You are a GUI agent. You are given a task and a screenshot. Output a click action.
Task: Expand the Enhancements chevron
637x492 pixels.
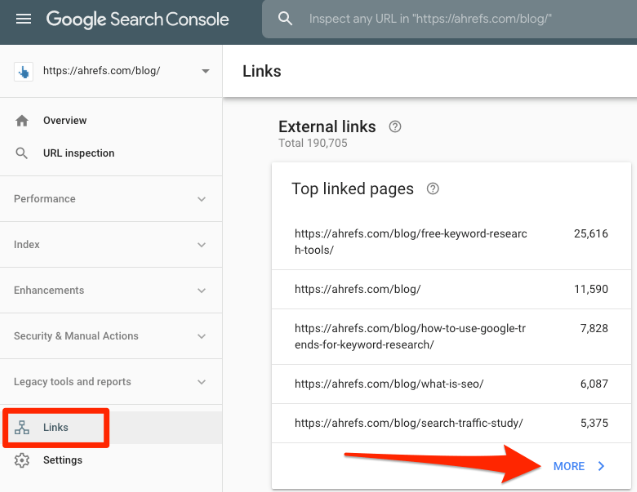(202, 290)
